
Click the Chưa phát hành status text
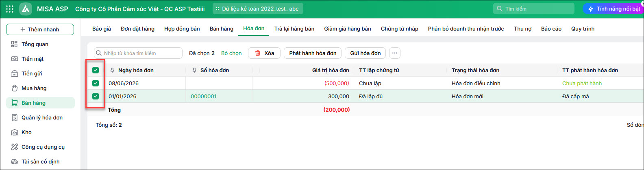point(582,83)
